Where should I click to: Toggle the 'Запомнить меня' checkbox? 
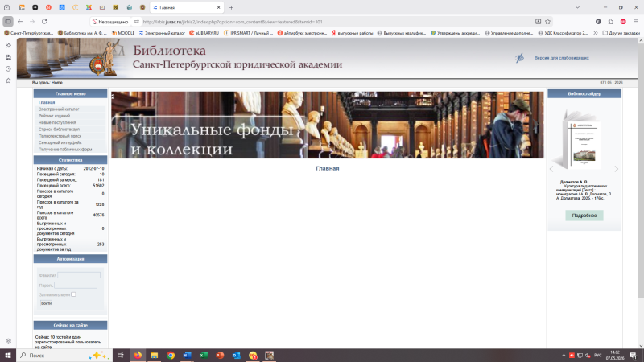coord(73,294)
